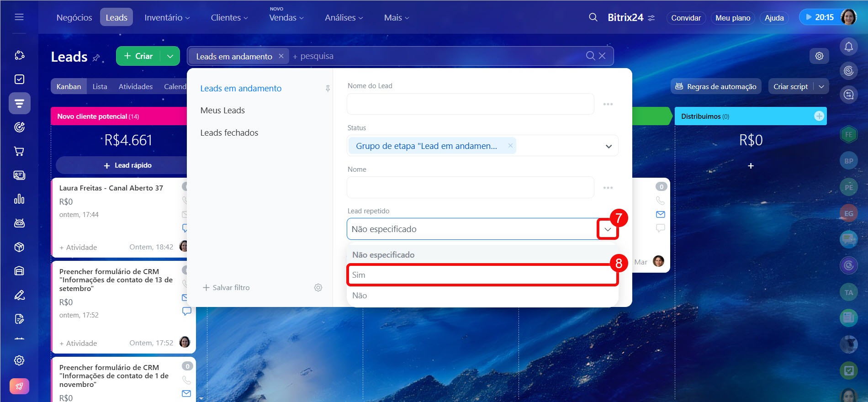
Task: Clear the filter search with X icon
Action: click(x=602, y=56)
